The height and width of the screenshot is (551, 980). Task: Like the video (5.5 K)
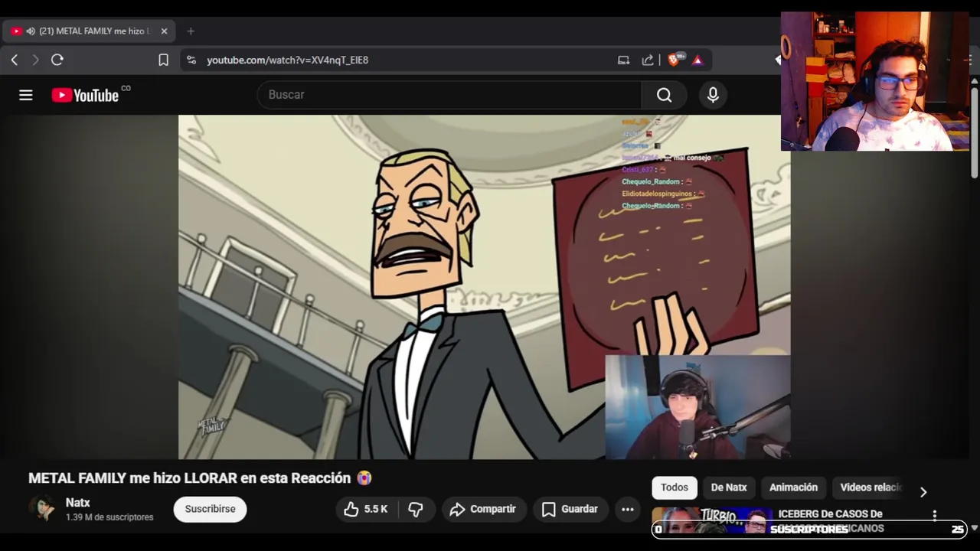pyautogui.click(x=366, y=509)
